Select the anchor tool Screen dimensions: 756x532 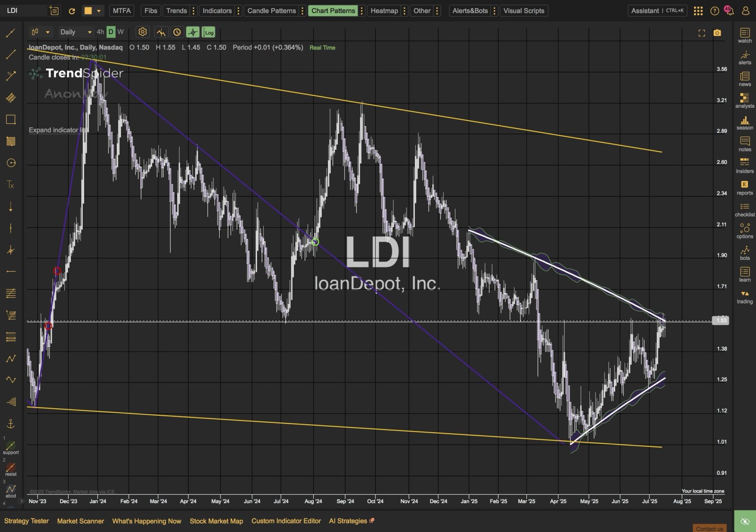coord(10,424)
